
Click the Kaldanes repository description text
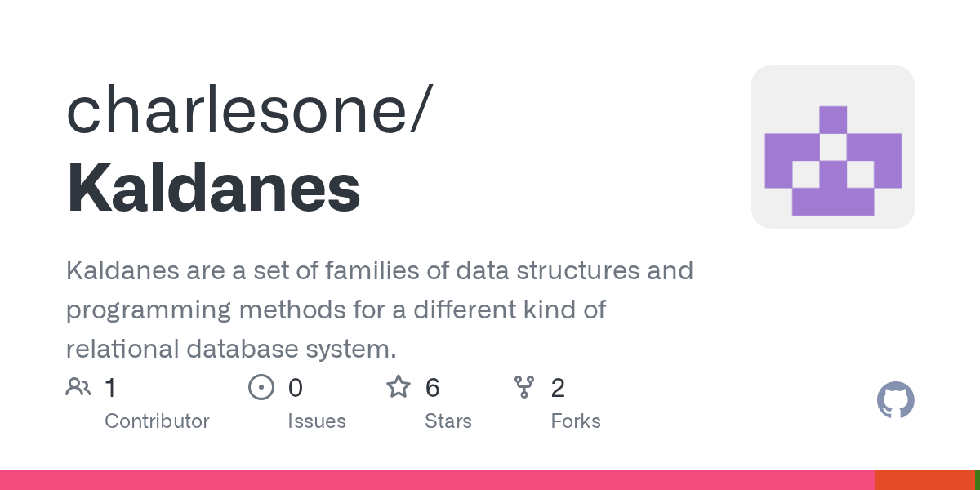pos(380,310)
